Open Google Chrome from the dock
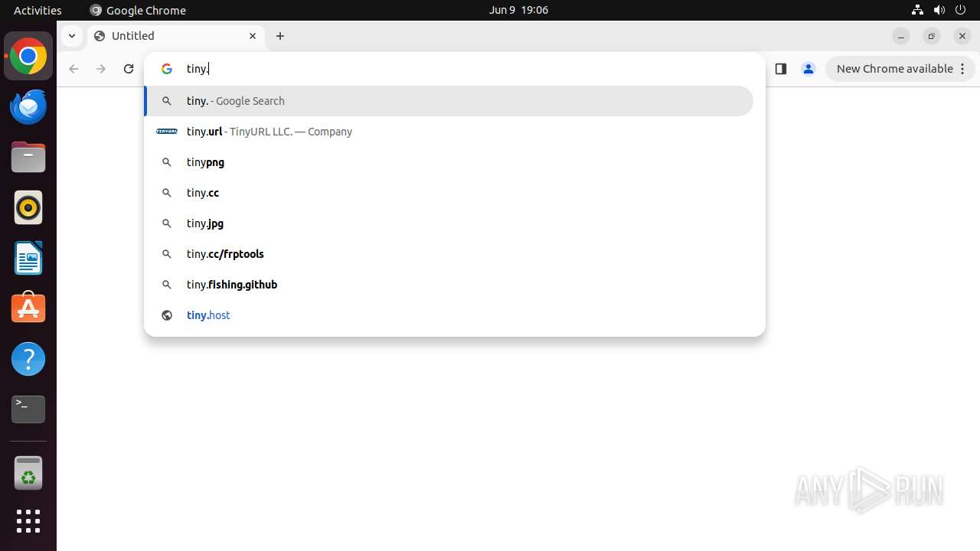The height and width of the screenshot is (551, 980). click(x=28, y=57)
